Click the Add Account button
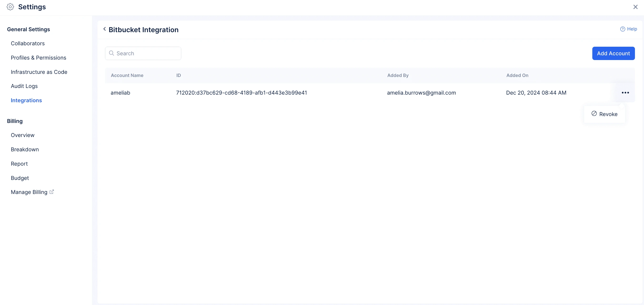Viewport: 644px width, 305px height. [x=613, y=53]
